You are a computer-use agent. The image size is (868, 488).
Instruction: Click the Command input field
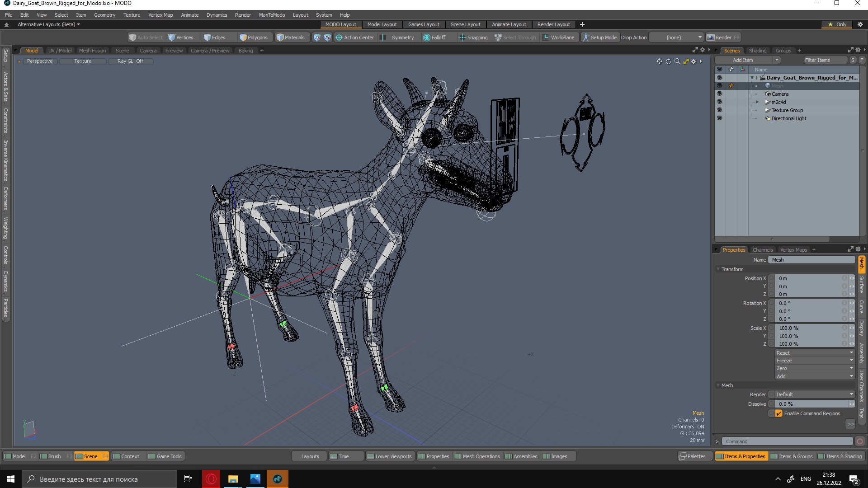point(787,441)
